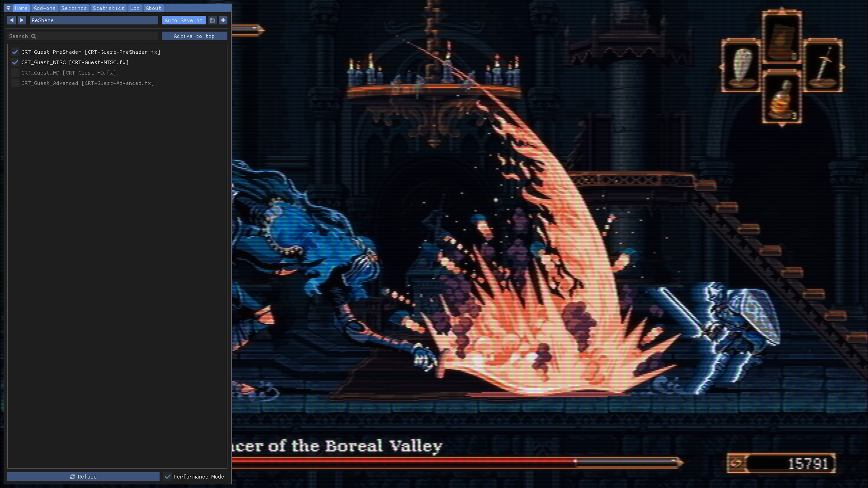Expand CRT_Guest_Advanced shader entry
The width and height of the screenshot is (868, 488).
(x=88, y=83)
